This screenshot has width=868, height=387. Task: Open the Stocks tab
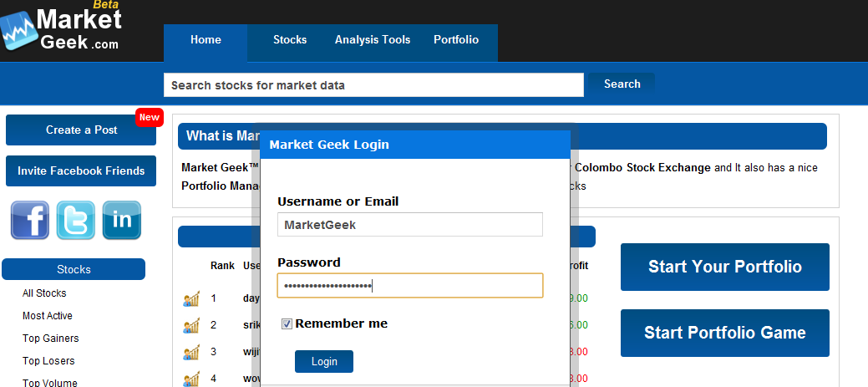pyautogui.click(x=290, y=40)
